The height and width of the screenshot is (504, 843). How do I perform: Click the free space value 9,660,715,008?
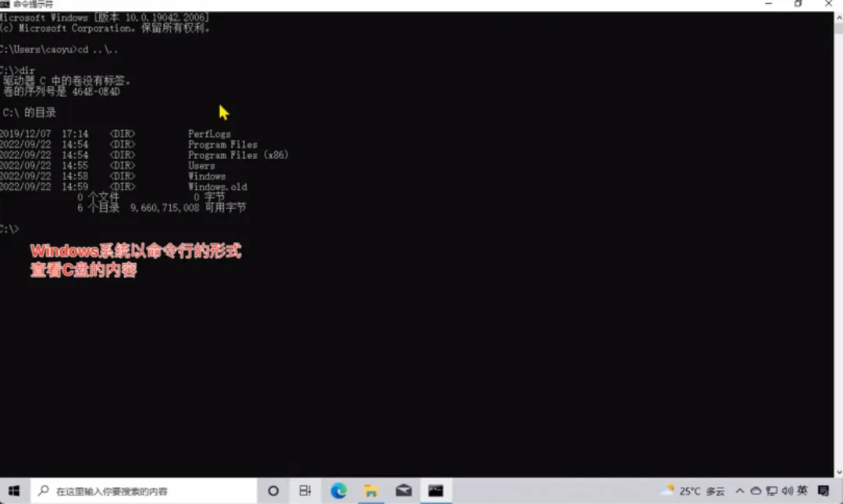[x=165, y=208]
